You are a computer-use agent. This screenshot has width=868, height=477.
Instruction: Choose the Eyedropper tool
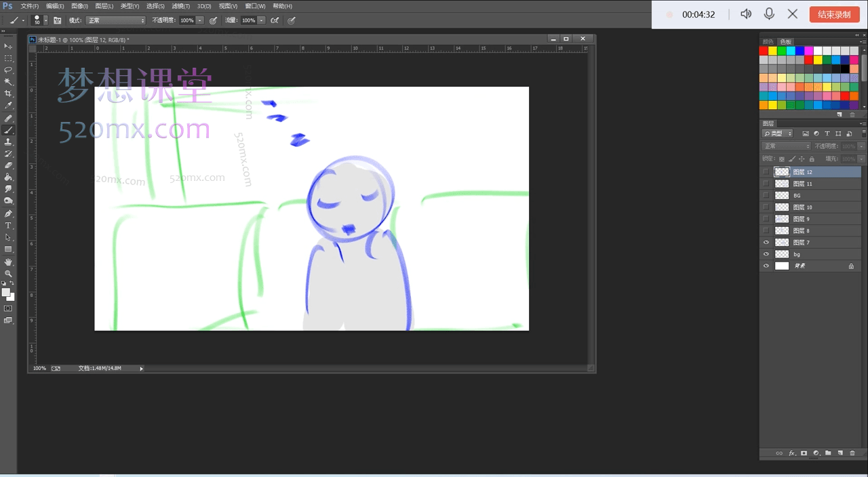[8, 106]
